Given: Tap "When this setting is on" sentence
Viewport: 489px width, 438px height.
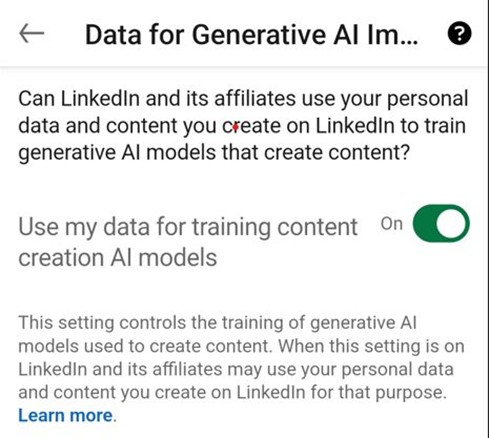Looking at the screenshot, I should 371,346.
